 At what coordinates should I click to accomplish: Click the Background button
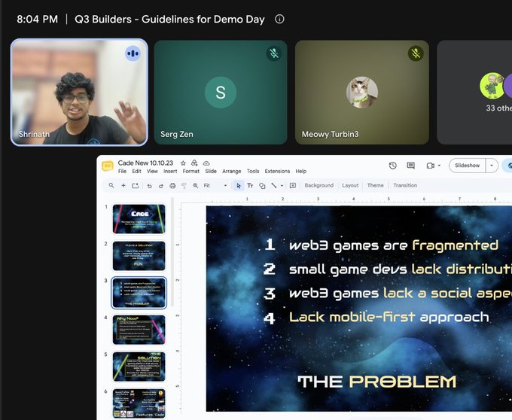coord(319,185)
